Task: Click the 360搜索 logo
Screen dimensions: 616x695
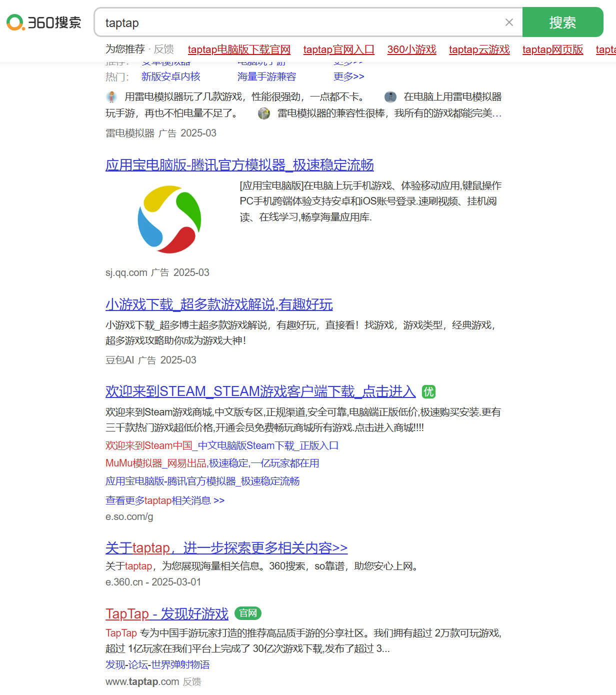Action: 43,22
